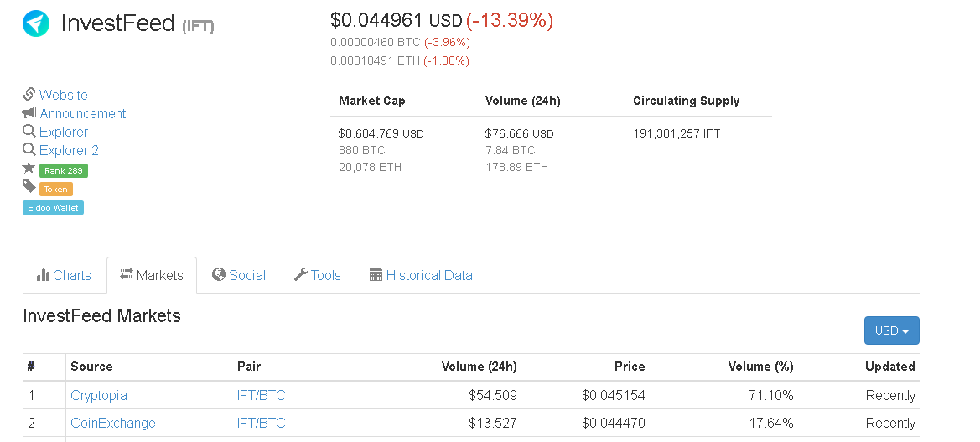This screenshot has height=442, width=980.
Task: Open the Cryptopia source link
Action: click(99, 395)
